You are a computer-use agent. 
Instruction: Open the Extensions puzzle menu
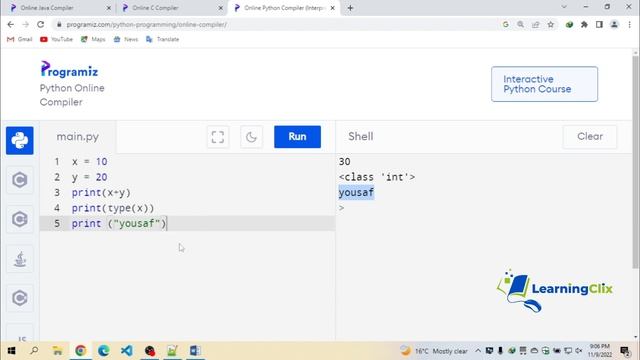584,24
